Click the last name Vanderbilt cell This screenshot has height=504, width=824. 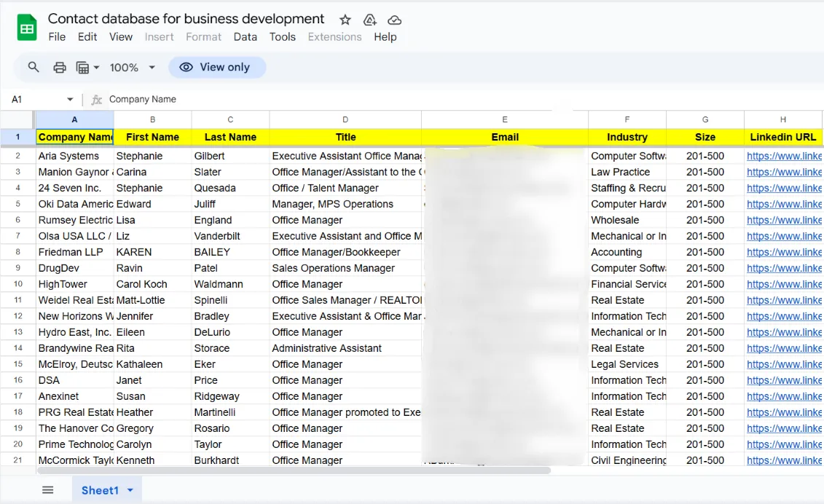pyautogui.click(x=230, y=237)
